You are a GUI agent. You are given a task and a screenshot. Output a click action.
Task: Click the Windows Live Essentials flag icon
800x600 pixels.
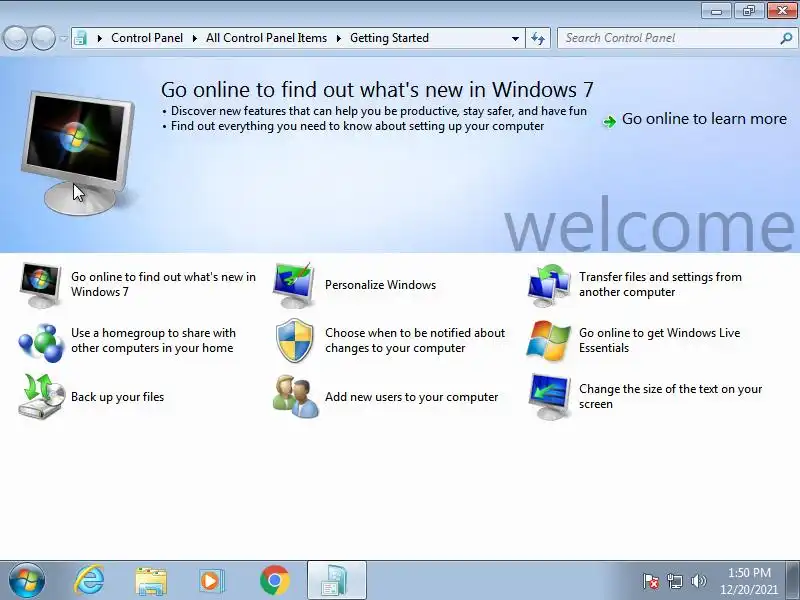coord(548,341)
